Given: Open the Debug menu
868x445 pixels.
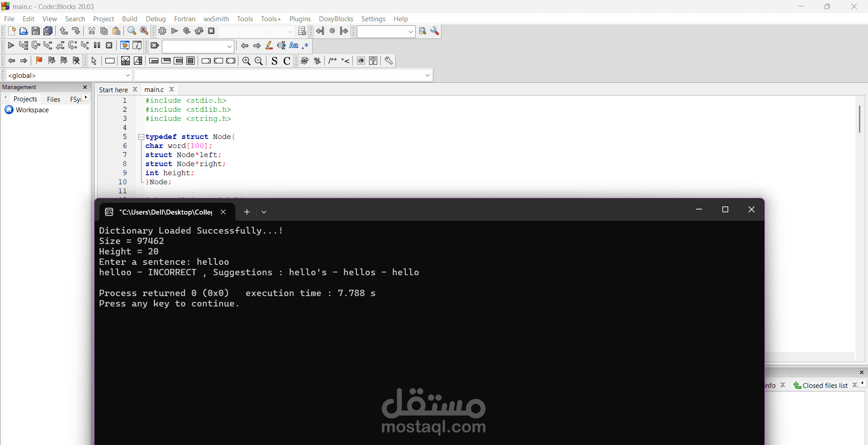Looking at the screenshot, I should [x=156, y=19].
